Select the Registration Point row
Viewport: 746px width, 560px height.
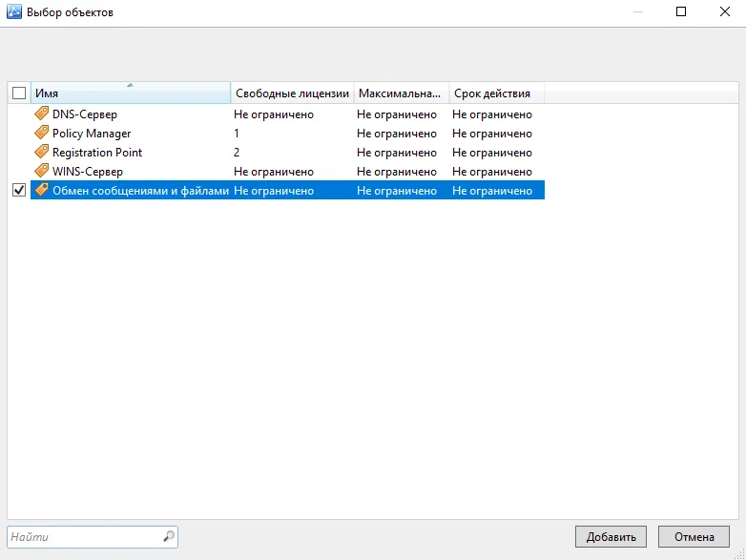point(287,153)
